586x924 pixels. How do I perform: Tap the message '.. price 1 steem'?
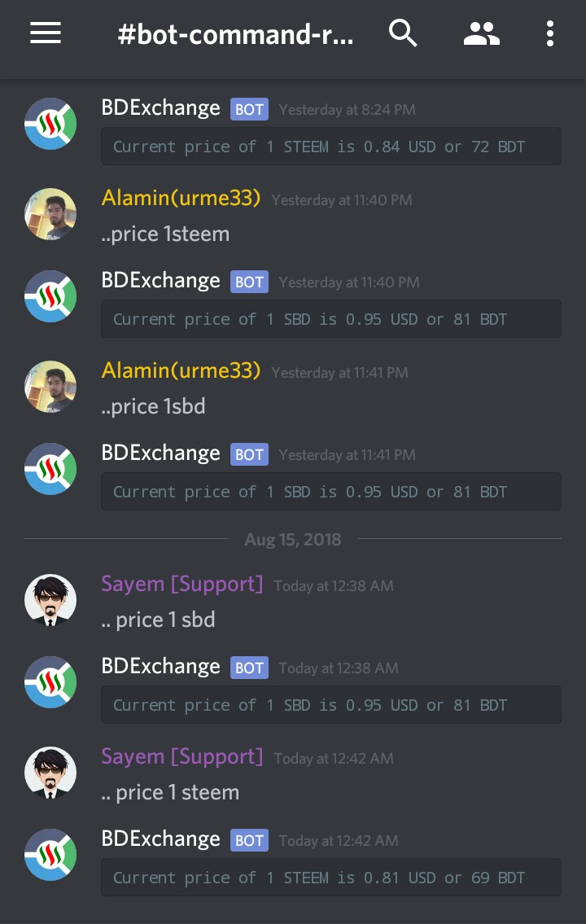tap(170, 793)
